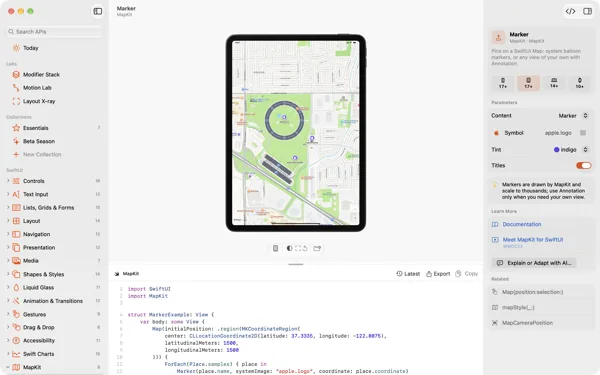
Task: Click the Export button
Action: (x=438, y=274)
